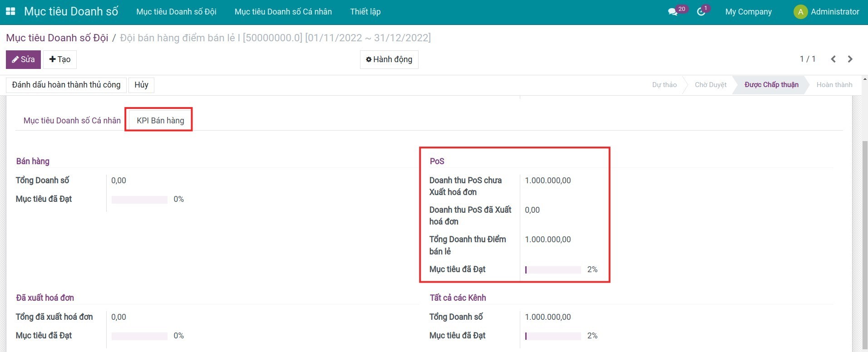Switch to Mục tiêu Doanh số Cá nhân tab
Image resolution: width=868 pixels, height=352 pixels.
pos(72,120)
